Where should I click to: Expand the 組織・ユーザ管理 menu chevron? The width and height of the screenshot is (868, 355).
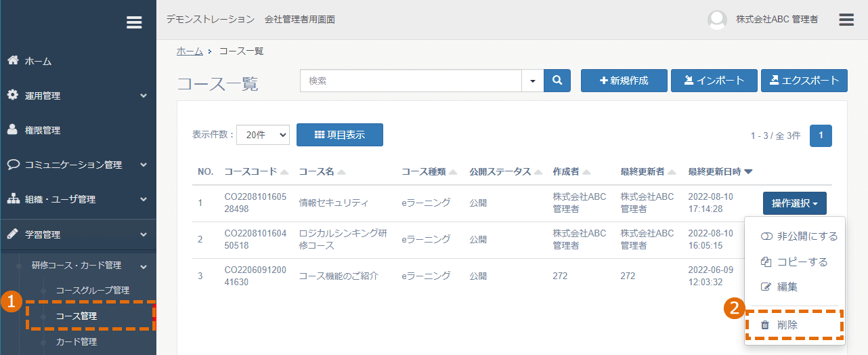pos(144,199)
